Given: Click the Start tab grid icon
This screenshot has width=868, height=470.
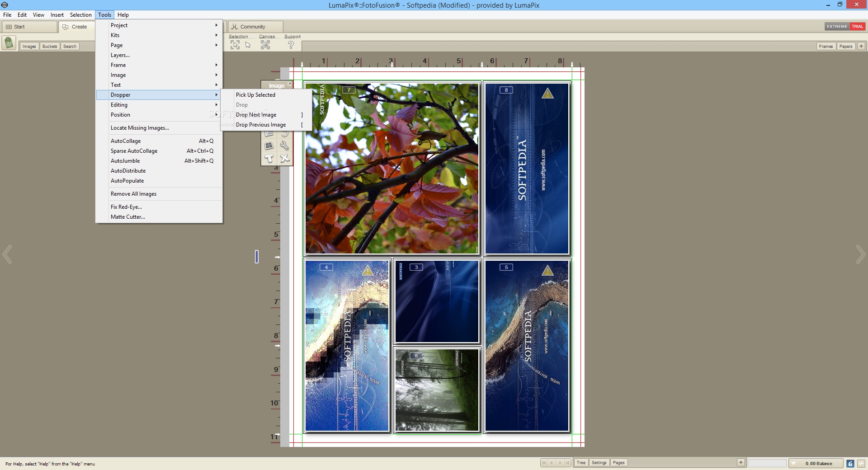Looking at the screenshot, I should pyautogui.click(x=9, y=27).
